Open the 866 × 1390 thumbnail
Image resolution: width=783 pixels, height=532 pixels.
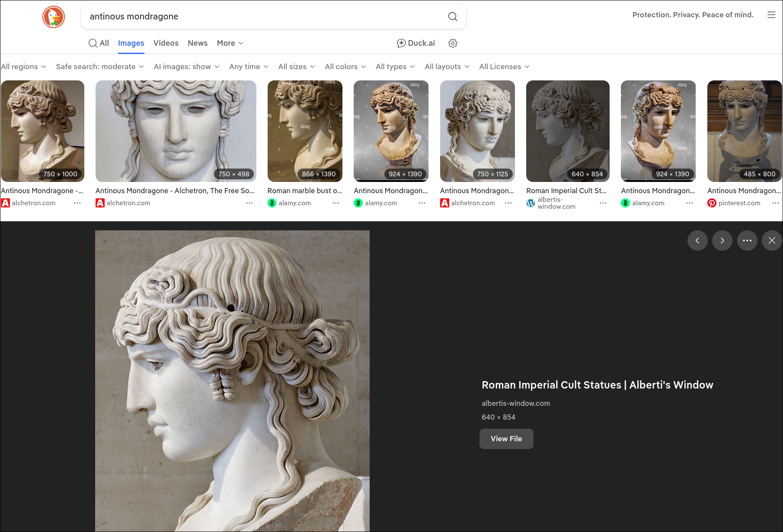tap(305, 131)
